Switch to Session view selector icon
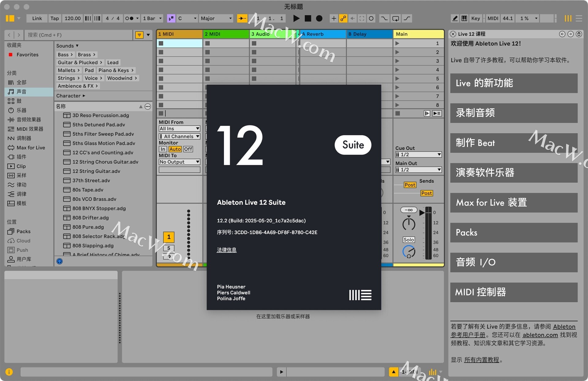 tap(568, 18)
